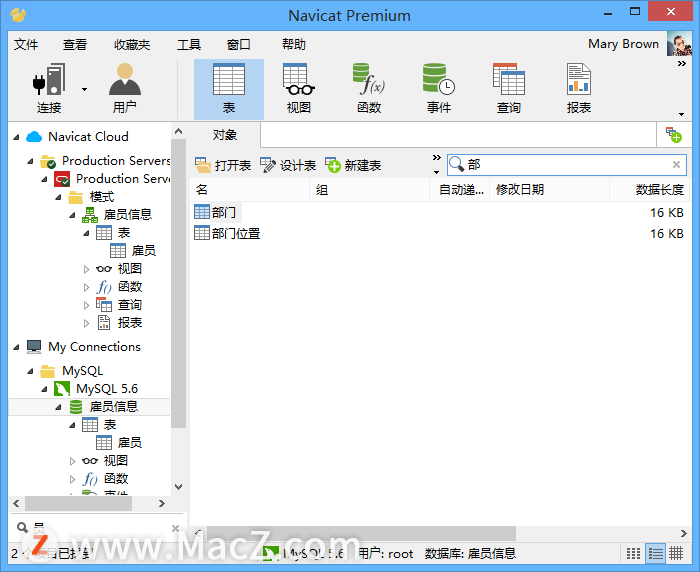Expand the 查询 node under Production Server
The height and width of the screenshot is (572, 700).
point(86,305)
